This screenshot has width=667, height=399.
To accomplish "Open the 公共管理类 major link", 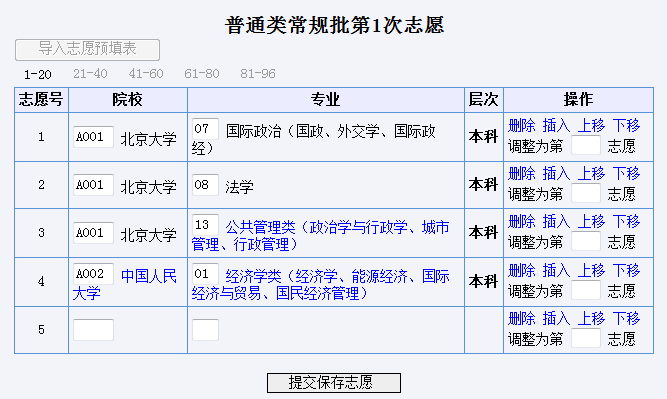I will [320, 236].
